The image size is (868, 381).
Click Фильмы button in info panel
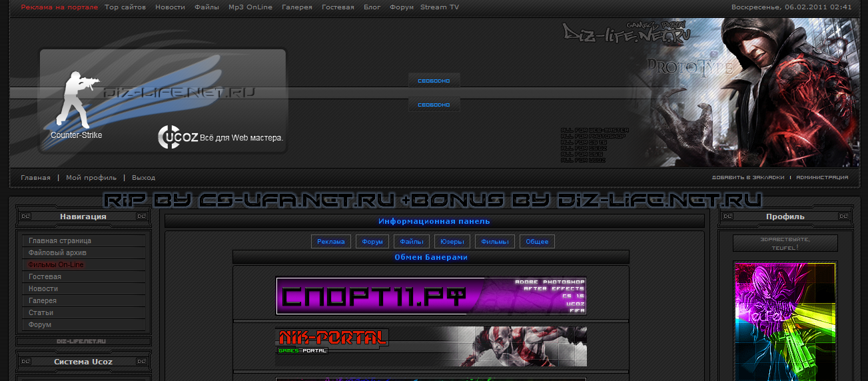pos(495,242)
